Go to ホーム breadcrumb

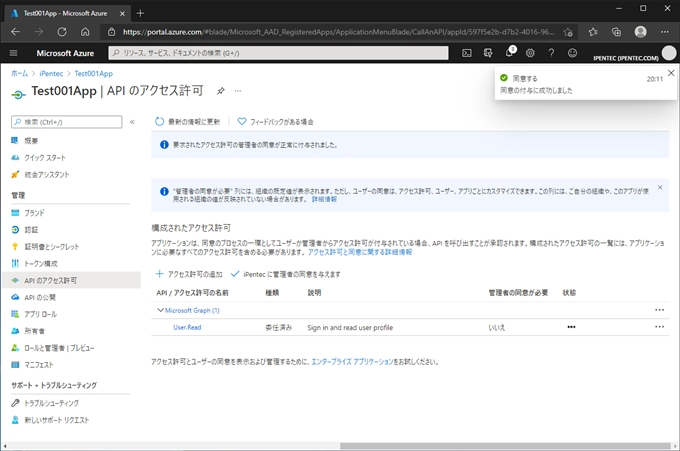pyautogui.click(x=20, y=73)
